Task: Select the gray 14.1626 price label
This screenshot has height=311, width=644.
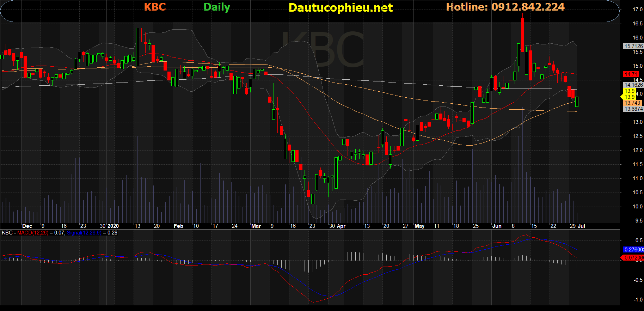Action: [633, 85]
